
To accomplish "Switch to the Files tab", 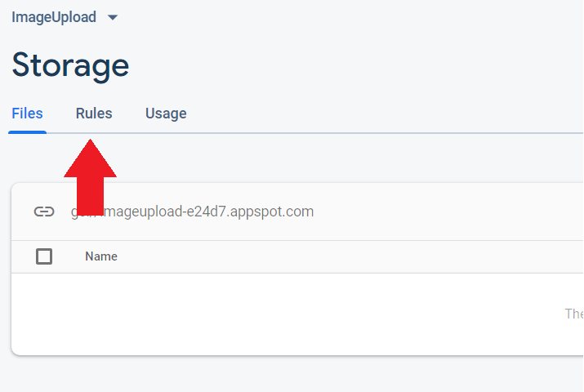I will pos(27,114).
